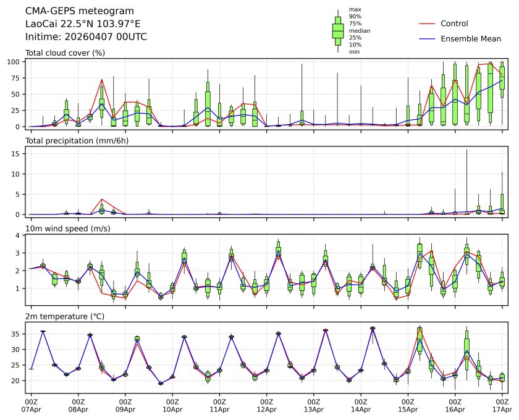
Task: Click the 00Z 17Apr axis label
Action: (x=502, y=405)
